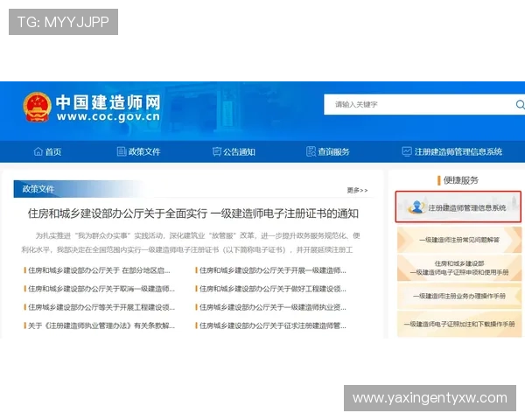Open 一级建造师注册业务办理操作手册
This screenshot has width=525, height=420.
pos(459,296)
